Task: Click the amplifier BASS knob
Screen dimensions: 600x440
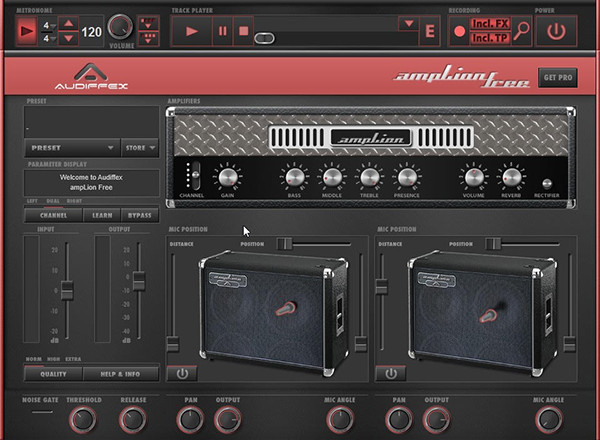Action: (x=295, y=177)
